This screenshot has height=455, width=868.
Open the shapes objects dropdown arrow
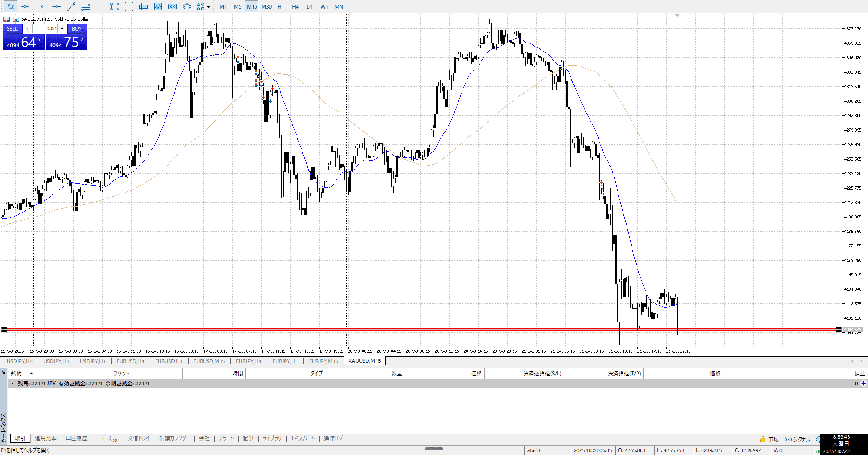coord(208,7)
